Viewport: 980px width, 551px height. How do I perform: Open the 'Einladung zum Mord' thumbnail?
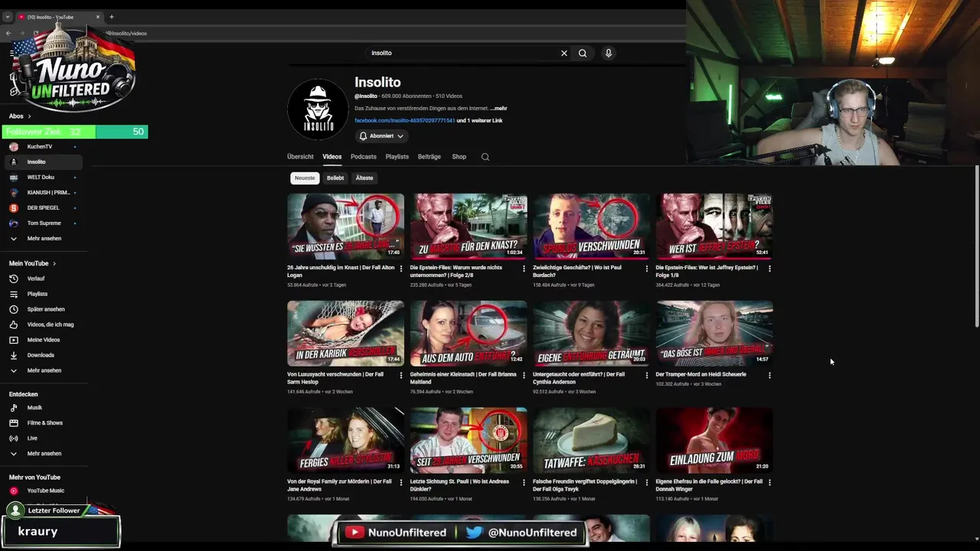pos(714,440)
